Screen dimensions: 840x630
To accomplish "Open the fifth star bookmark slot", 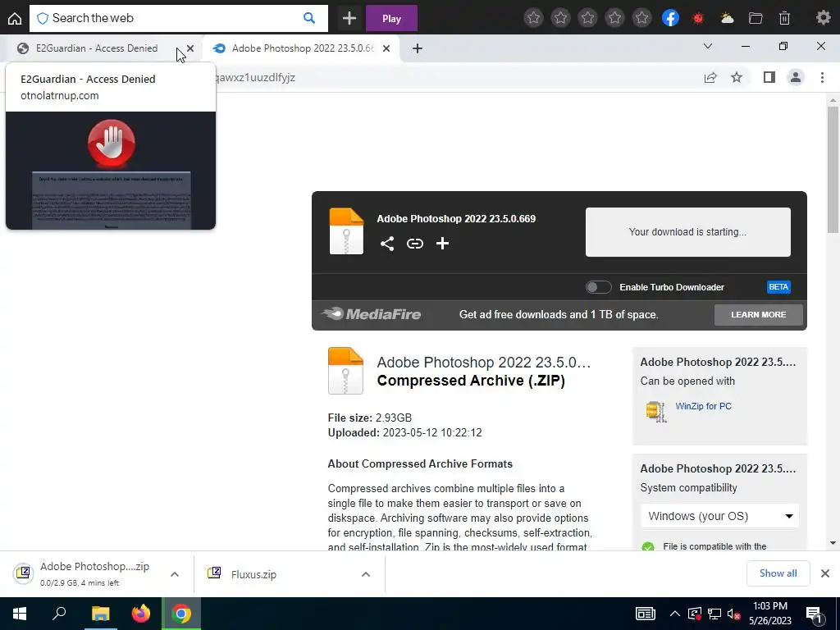I will pos(641,18).
